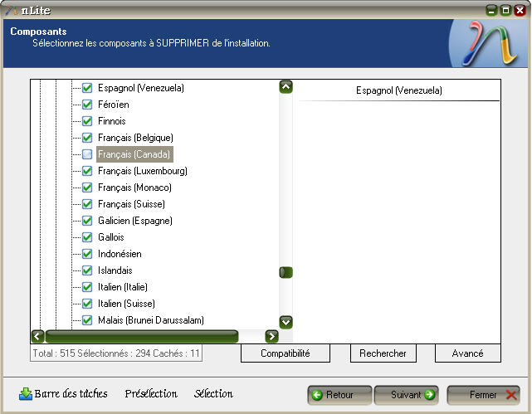This screenshot has height=414, width=532.
Task: Go back with the Retour button
Action: coord(339,395)
